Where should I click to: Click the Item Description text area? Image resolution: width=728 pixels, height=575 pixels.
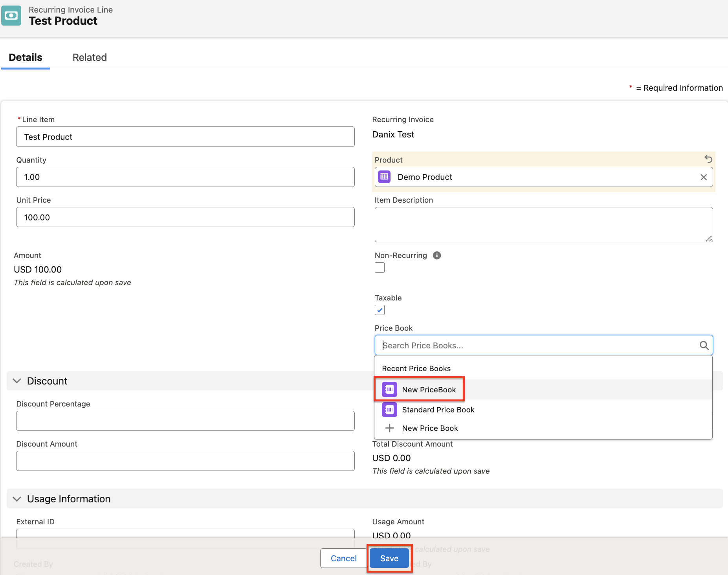543,225
